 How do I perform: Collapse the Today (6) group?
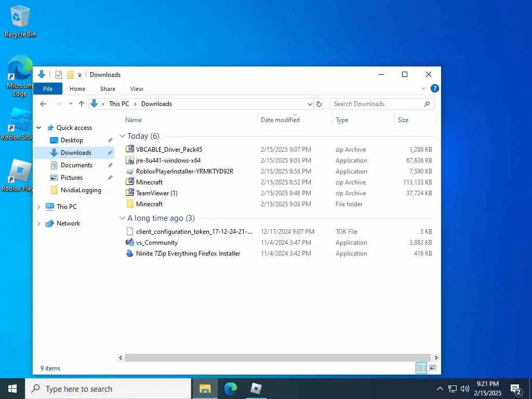[x=122, y=136]
